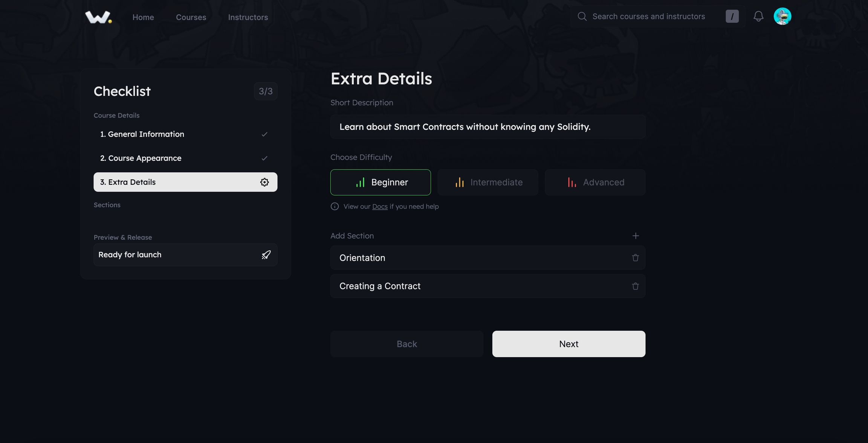This screenshot has height=443, width=868.
Task: Select Beginner difficulty
Action: pos(381,183)
